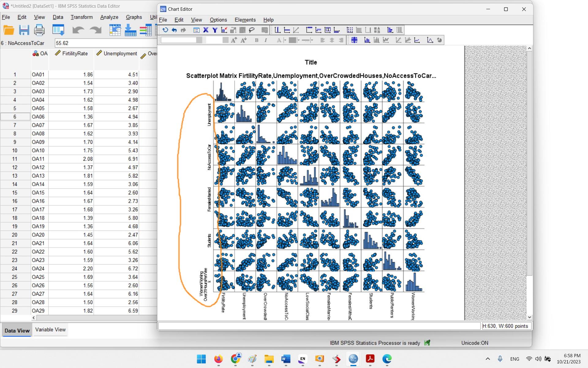Image resolution: width=588 pixels, height=368 pixels.
Task: Select the X axis tool in Chart Editor
Action: (x=205, y=30)
